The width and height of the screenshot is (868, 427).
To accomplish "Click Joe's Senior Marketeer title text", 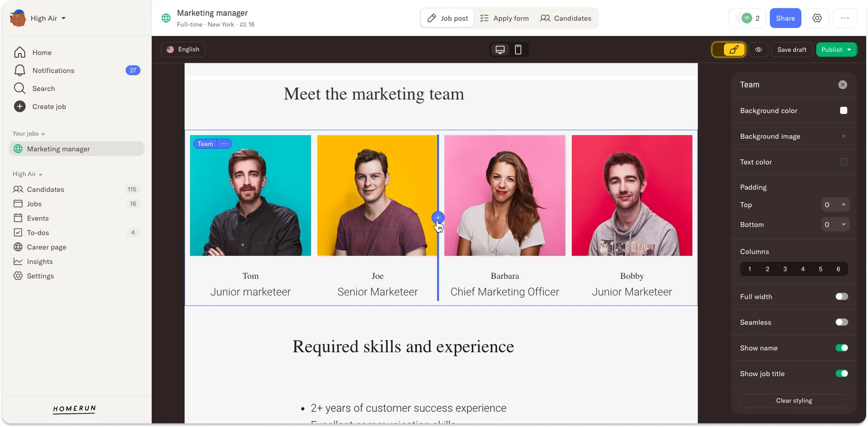I will 378,292.
